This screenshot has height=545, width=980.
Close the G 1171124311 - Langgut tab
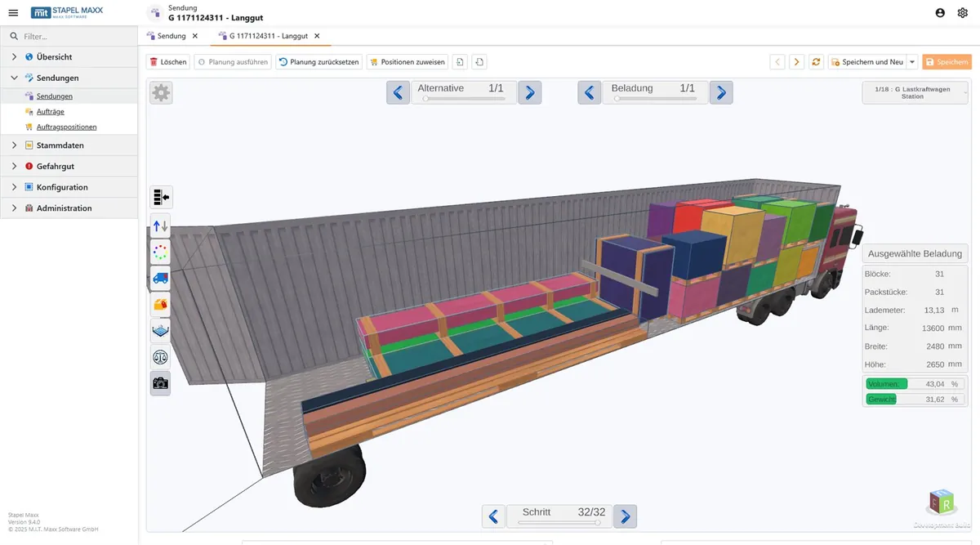coord(317,36)
